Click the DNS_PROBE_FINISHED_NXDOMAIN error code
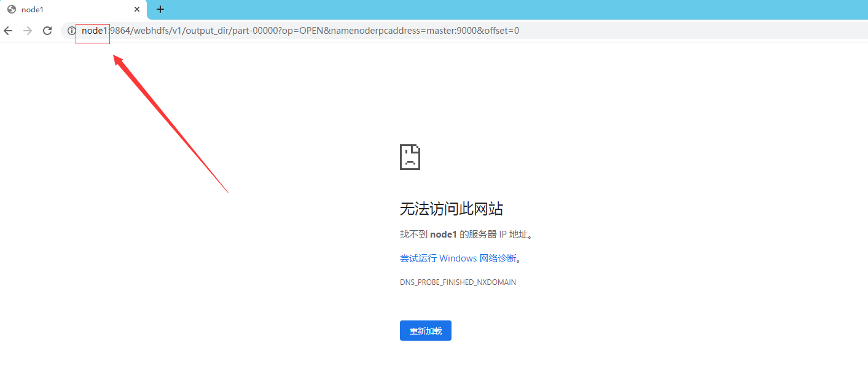 [458, 282]
